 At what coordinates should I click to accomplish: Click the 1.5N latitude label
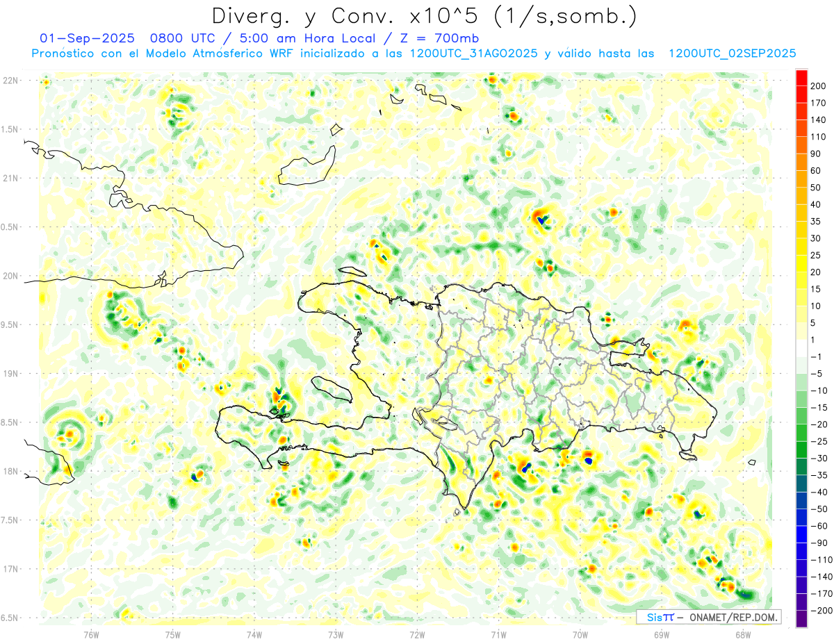point(8,129)
